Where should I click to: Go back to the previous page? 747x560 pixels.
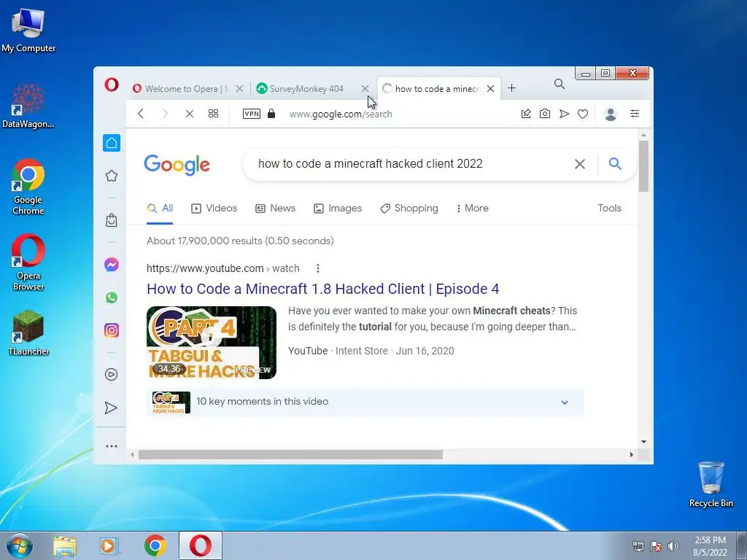pos(141,114)
